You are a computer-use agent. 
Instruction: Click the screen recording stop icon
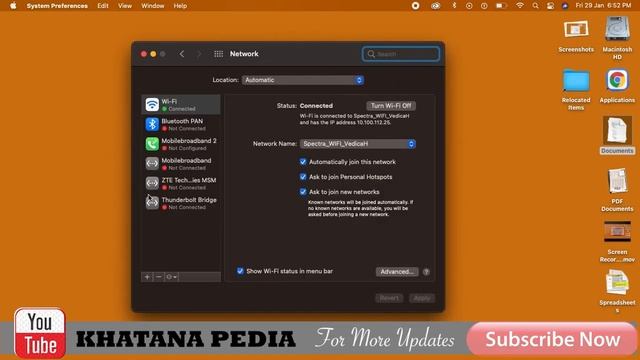pos(416,6)
